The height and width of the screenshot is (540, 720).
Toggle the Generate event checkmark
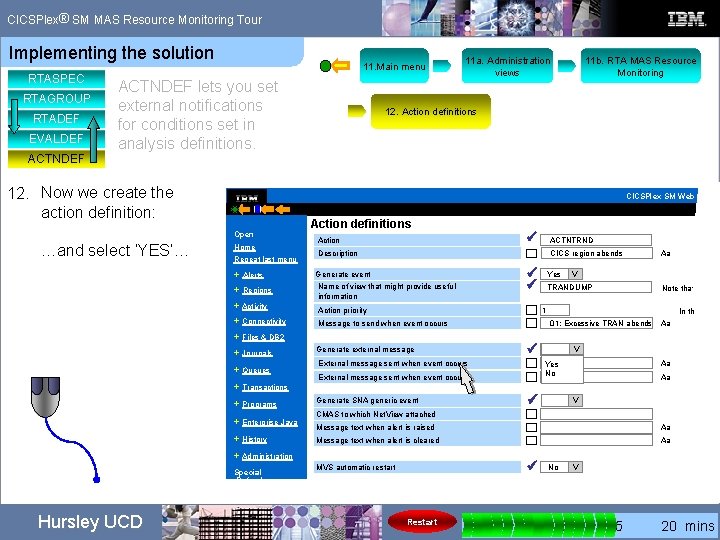point(531,272)
